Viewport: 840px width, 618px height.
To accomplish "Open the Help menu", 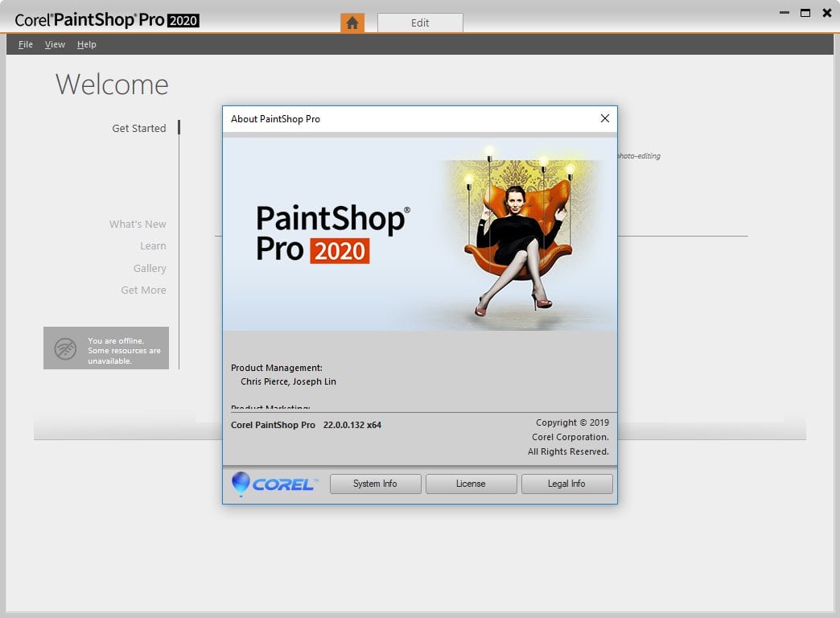I will [86, 44].
